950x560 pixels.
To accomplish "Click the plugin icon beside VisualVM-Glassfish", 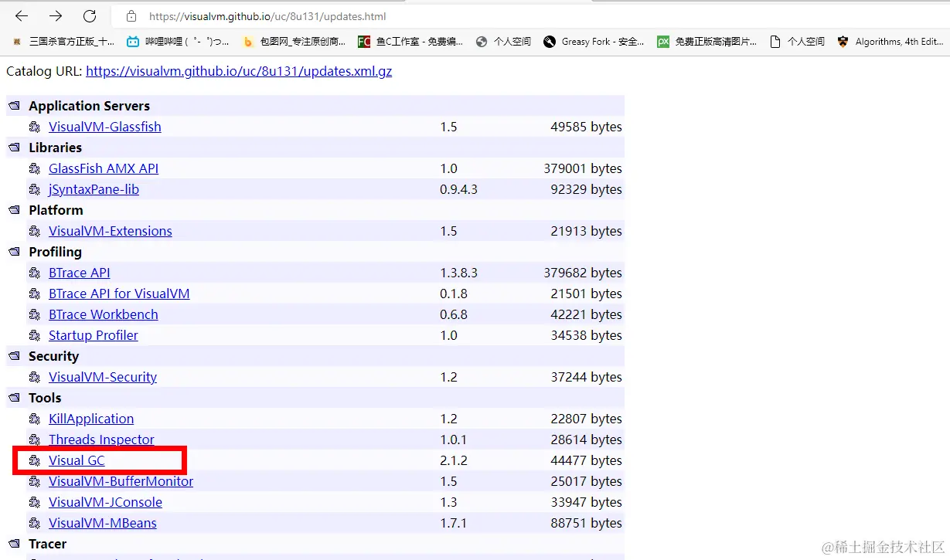I will point(34,127).
